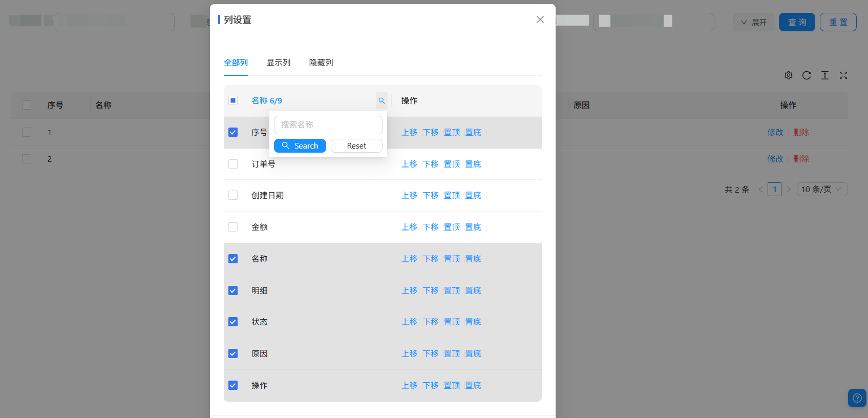
Task: Click the 查询 button
Action: pyautogui.click(x=797, y=22)
